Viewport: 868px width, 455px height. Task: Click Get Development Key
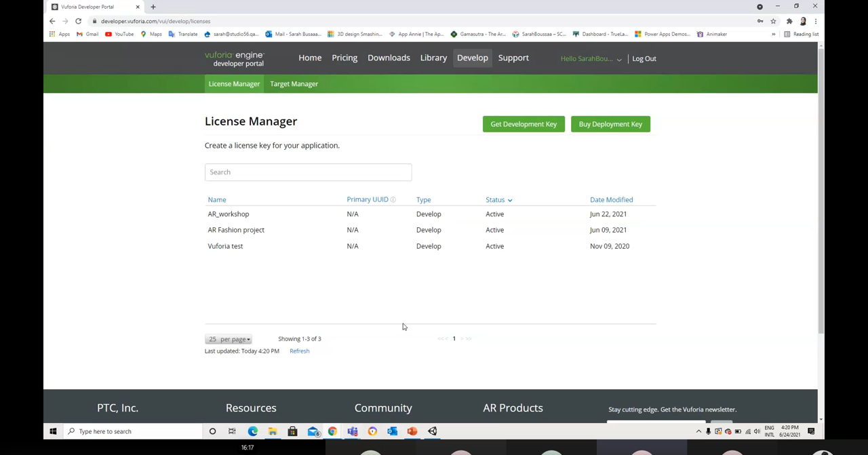click(x=524, y=124)
